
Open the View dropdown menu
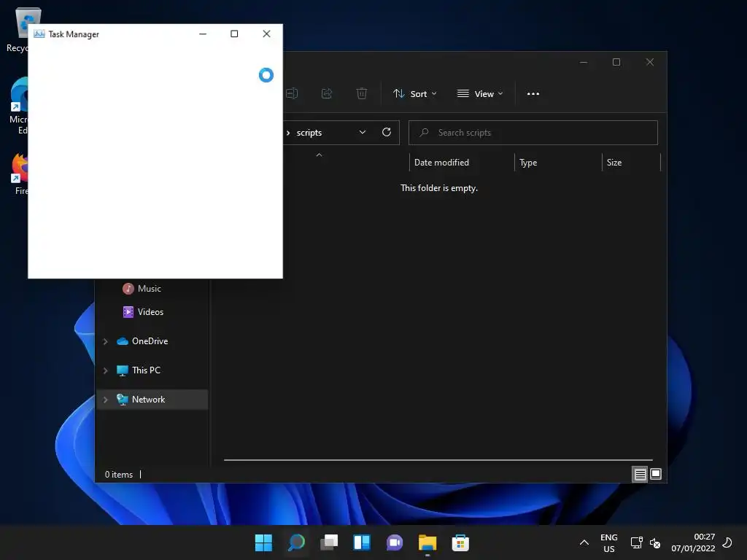[x=480, y=94]
